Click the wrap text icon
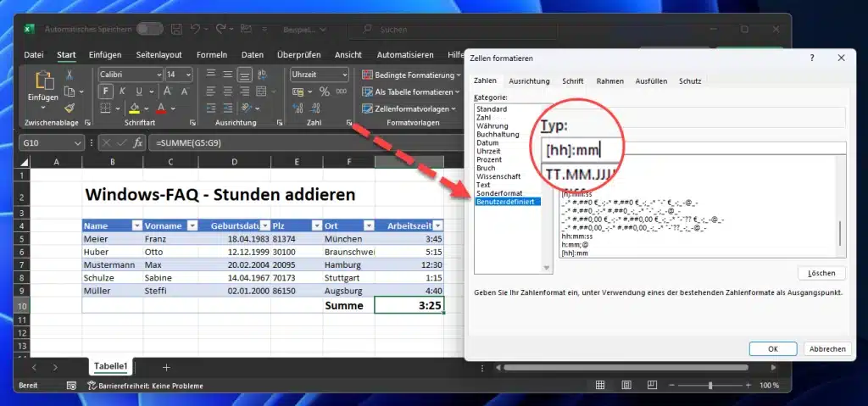868x406 pixels. (263, 75)
